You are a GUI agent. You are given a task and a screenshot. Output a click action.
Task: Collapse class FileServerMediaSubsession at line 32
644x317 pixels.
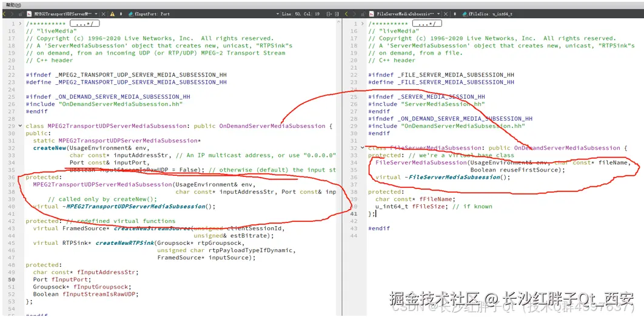coord(362,147)
